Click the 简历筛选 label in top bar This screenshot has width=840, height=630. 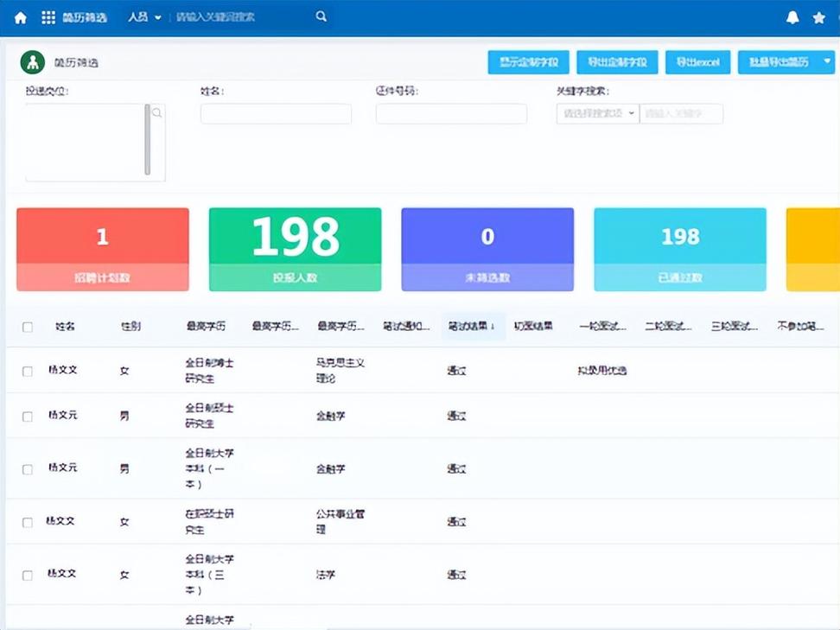(x=85, y=17)
